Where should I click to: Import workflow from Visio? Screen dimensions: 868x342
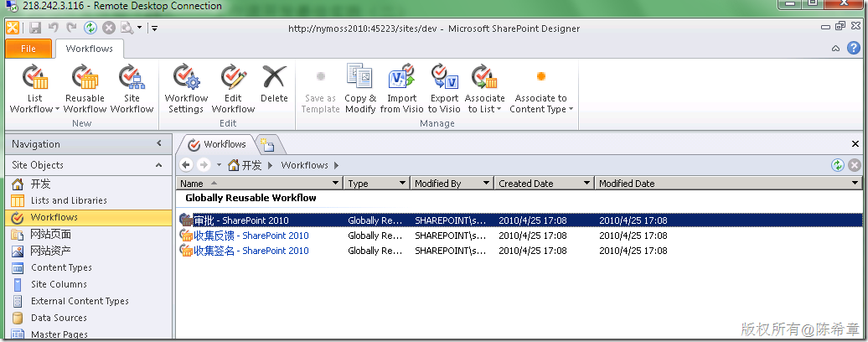tap(402, 89)
